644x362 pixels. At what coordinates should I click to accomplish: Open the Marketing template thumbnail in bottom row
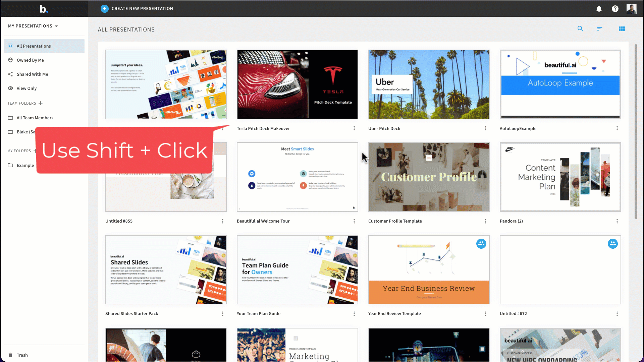(298, 345)
